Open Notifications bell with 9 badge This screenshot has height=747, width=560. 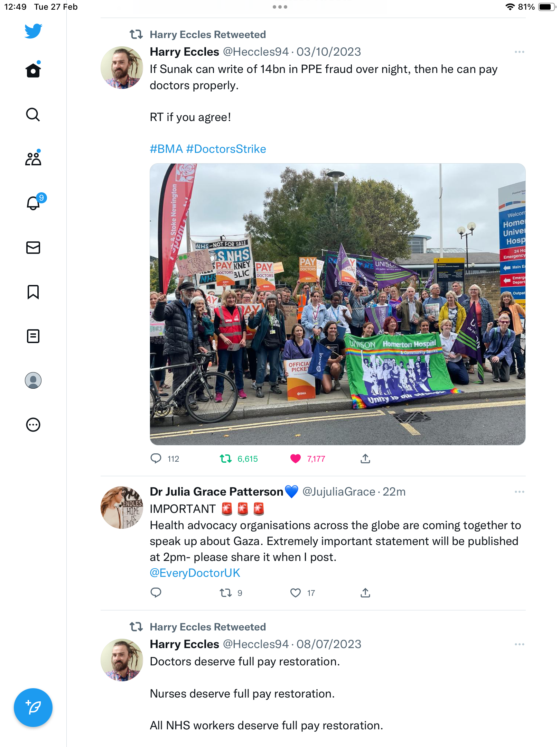34,203
